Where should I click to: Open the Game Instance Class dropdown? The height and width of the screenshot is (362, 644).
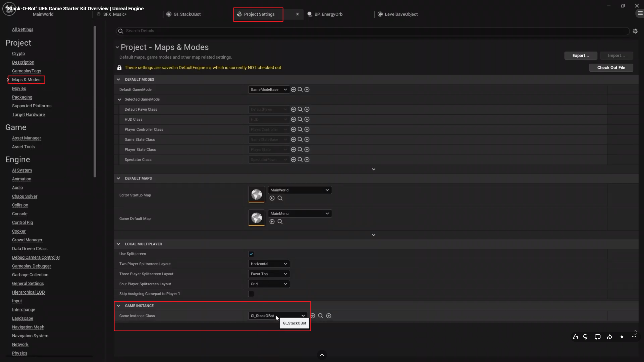(278, 316)
